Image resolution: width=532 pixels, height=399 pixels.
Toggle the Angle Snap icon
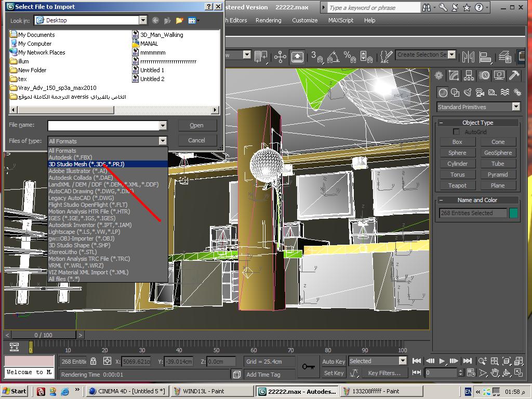332,57
